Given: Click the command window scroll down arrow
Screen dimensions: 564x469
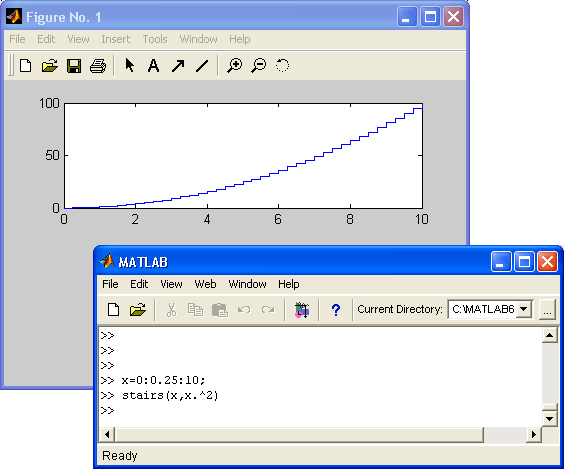Looking at the screenshot, I should tap(550, 419).
